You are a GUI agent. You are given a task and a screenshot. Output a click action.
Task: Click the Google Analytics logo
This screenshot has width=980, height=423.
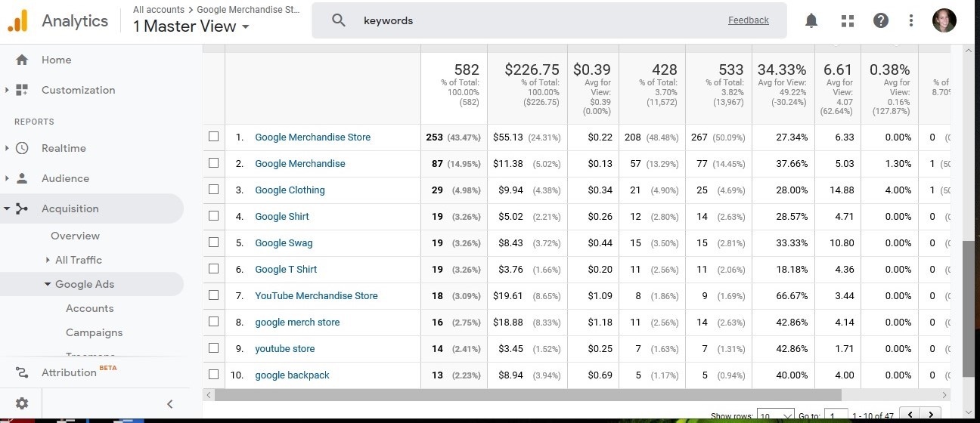(17, 20)
